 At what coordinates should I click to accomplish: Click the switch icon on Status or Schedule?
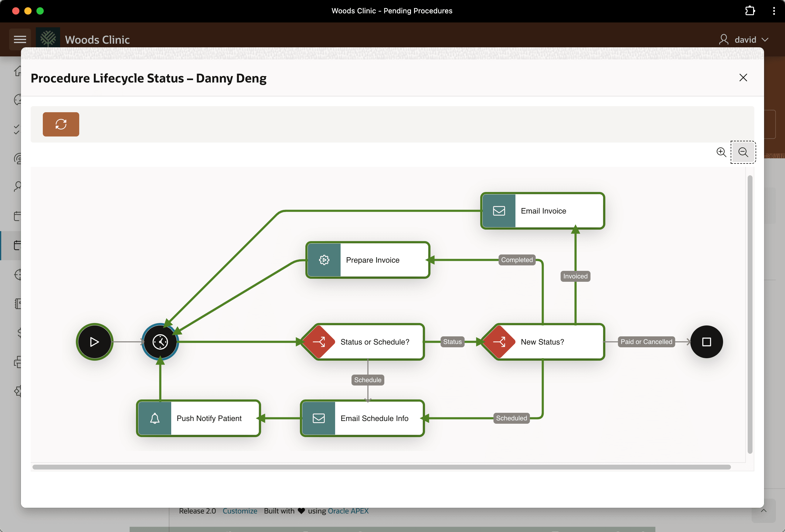(x=319, y=342)
